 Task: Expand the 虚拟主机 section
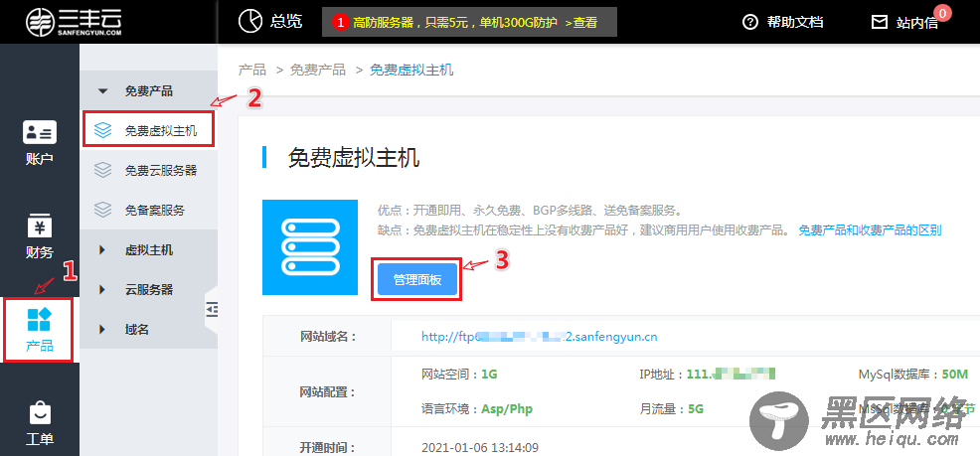(x=149, y=250)
